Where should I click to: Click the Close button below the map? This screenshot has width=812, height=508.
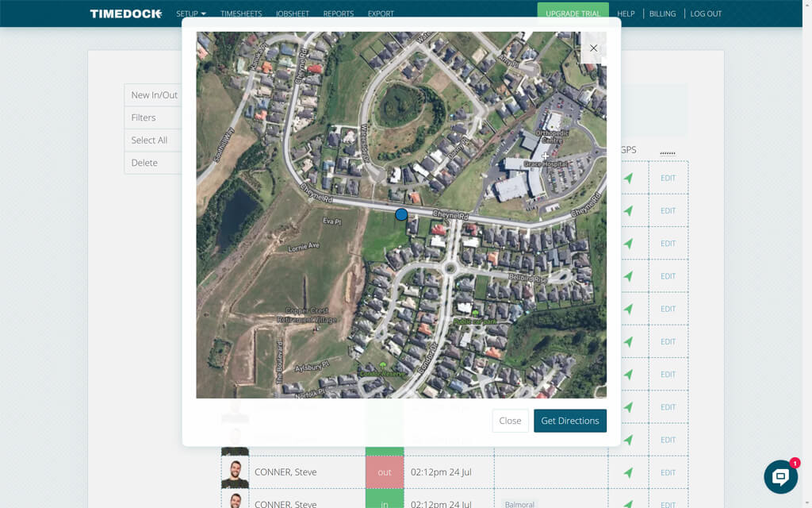coord(510,421)
